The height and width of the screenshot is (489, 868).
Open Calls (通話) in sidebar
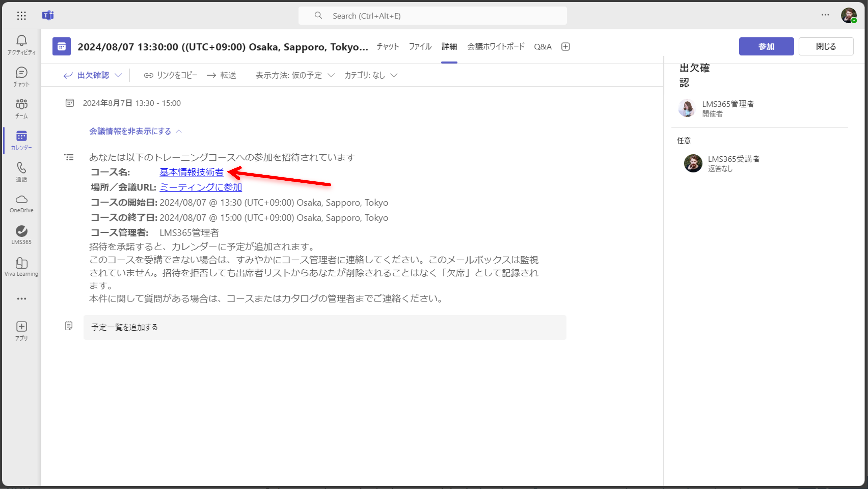pyautogui.click(x=22, y=172)
